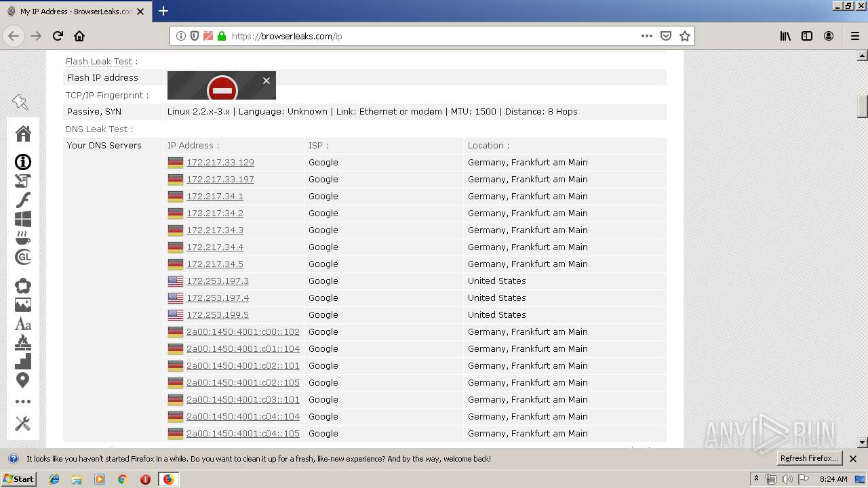Click the volume icon in system tray

pos(787,479)
